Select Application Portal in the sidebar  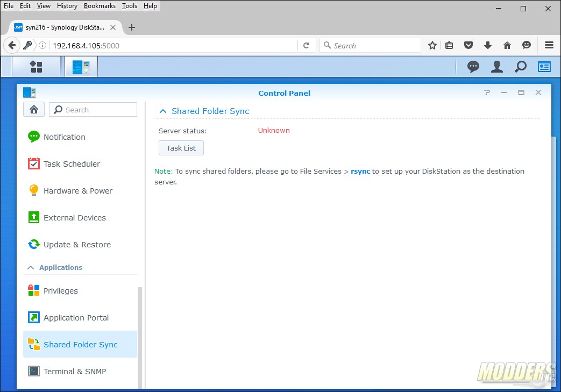click(80, 317)
